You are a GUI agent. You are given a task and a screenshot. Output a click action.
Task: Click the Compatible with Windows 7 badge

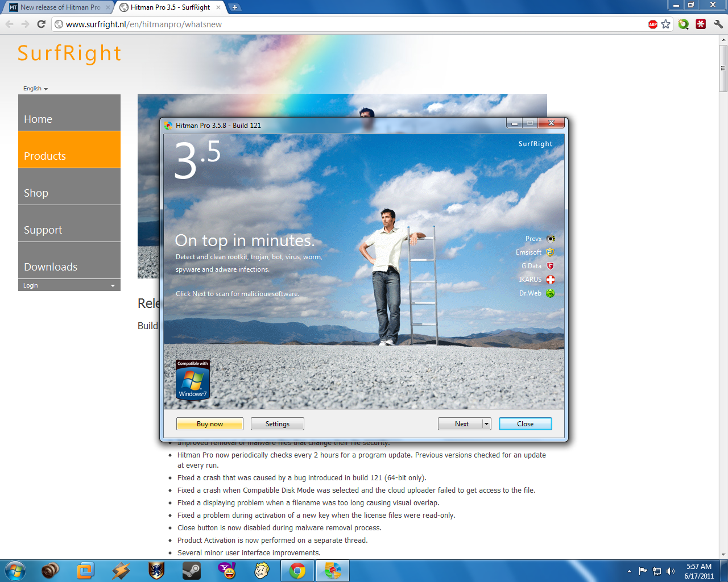click(193, 380)
